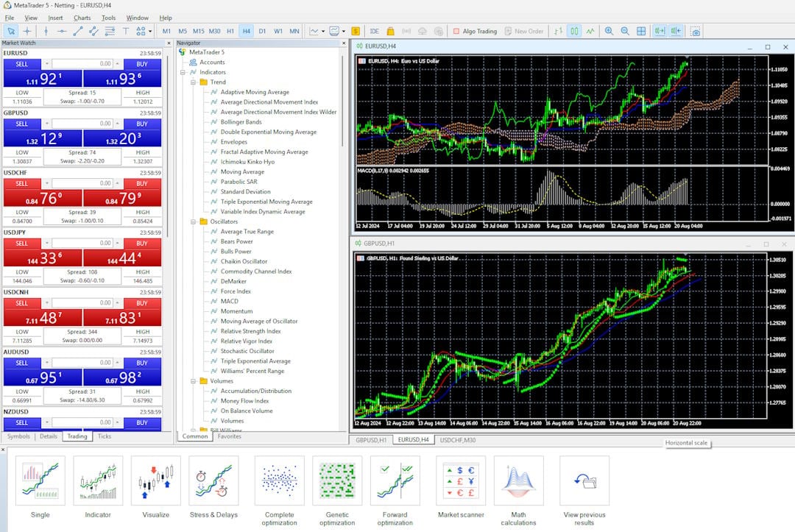Zoom out the chart
This screenshot has width=795, height=532.
[625, 31]
